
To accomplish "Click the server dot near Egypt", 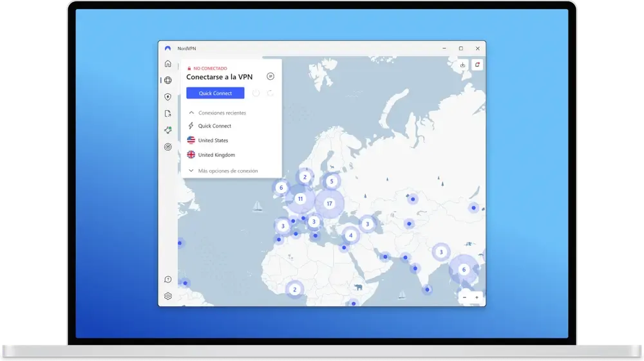I will [x=344, y=247].
